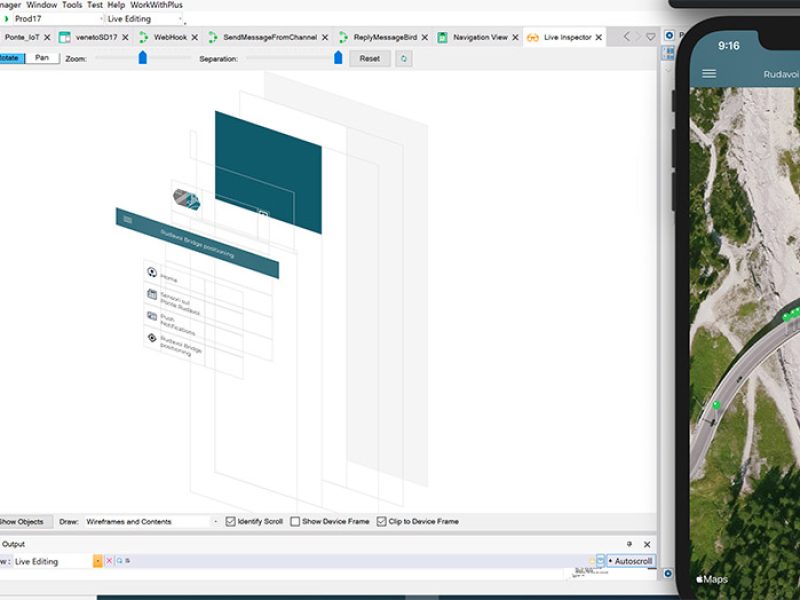The height and width of the screenshot is (600, 800).
Task: Click the blue icon left of Autoscroll
Action: [x=600, y=561]
